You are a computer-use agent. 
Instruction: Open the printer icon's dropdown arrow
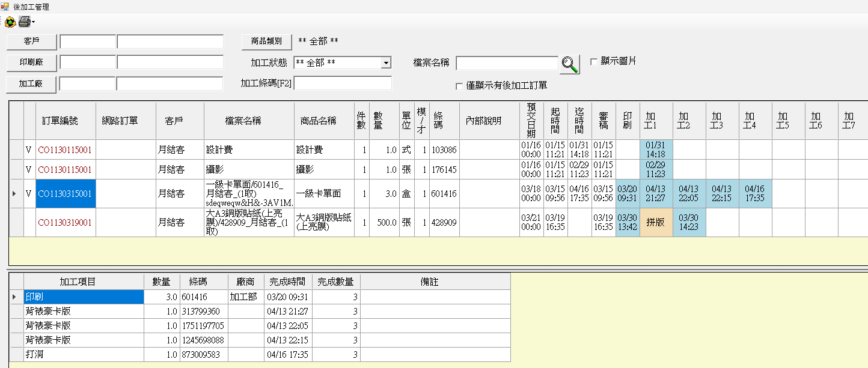pyautogui.click(x=33, y=22)
